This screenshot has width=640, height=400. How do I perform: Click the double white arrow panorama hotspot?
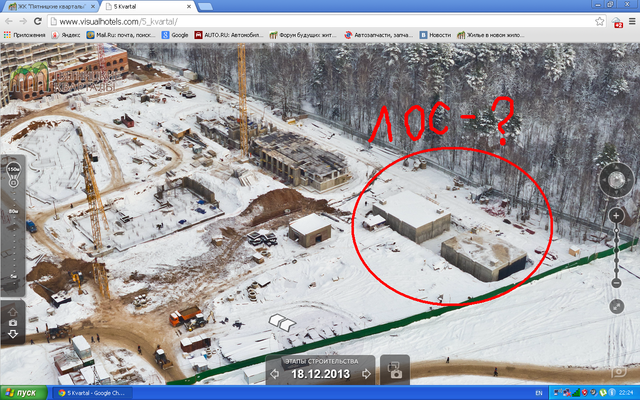(x=282, y=322)
